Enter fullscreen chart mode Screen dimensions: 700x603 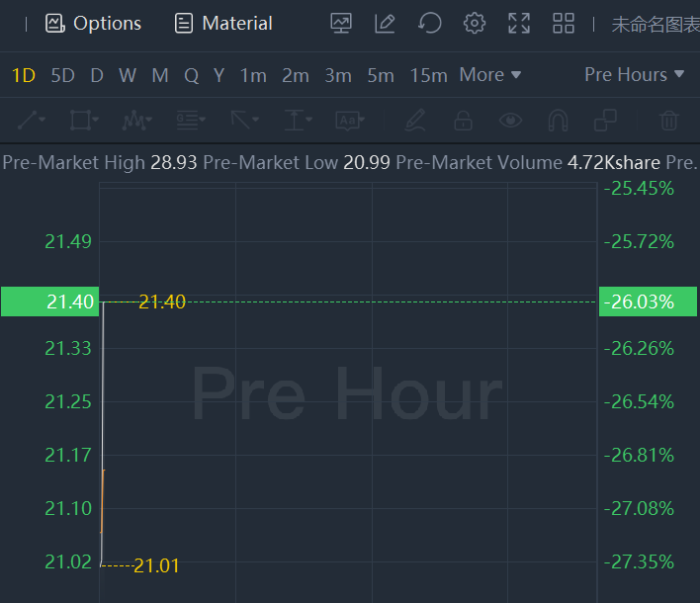(x=519, y=23)
